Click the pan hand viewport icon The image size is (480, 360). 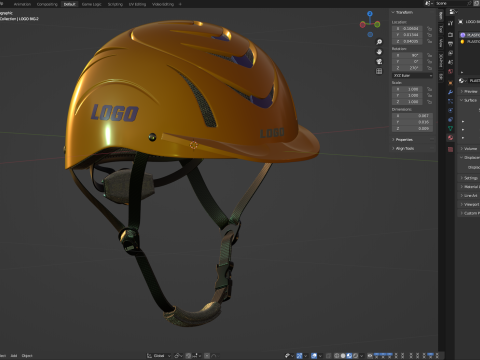(379, 52)
